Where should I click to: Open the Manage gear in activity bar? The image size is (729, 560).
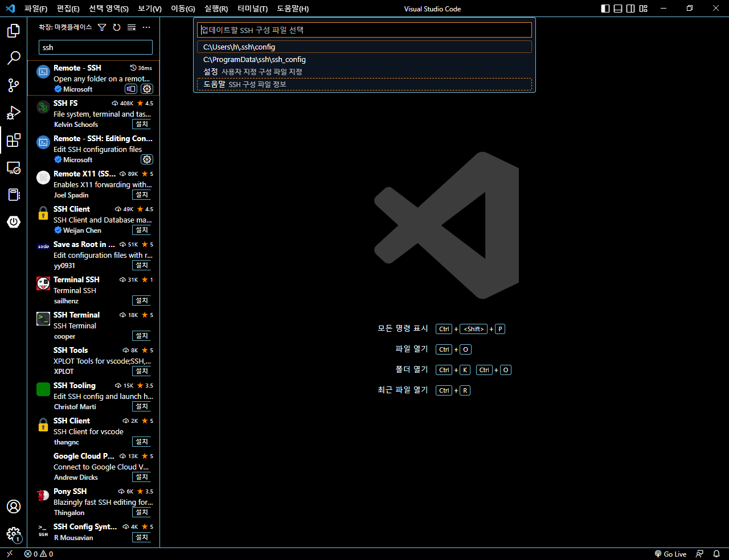click(14, 534)
